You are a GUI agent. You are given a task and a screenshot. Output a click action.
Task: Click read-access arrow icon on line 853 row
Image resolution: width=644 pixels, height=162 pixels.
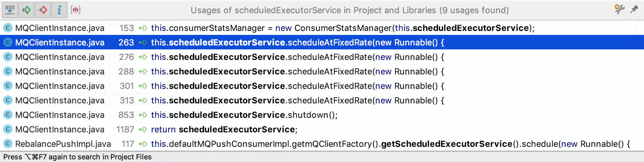tap(143, 115)
